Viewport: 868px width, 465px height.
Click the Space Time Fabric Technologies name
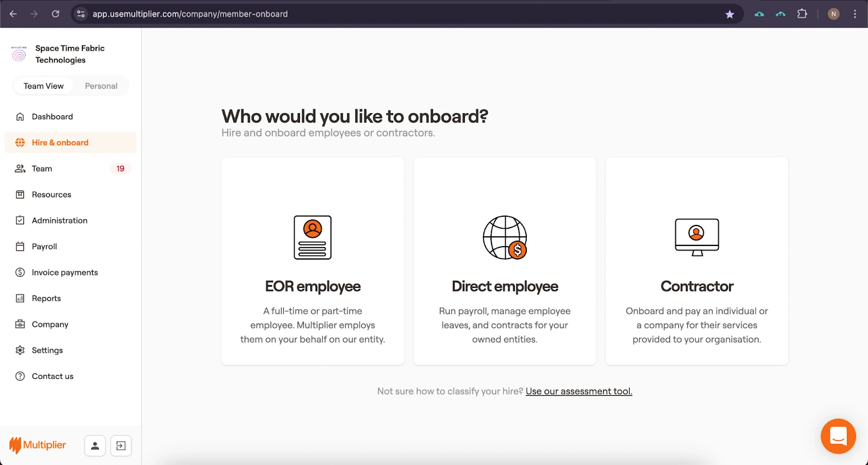(70, 54)
